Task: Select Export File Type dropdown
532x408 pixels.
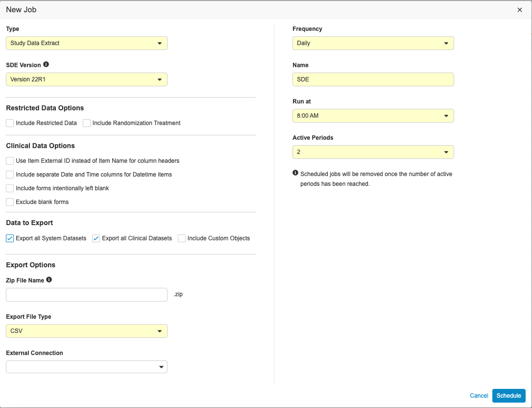Action: (x=87, y=331)
